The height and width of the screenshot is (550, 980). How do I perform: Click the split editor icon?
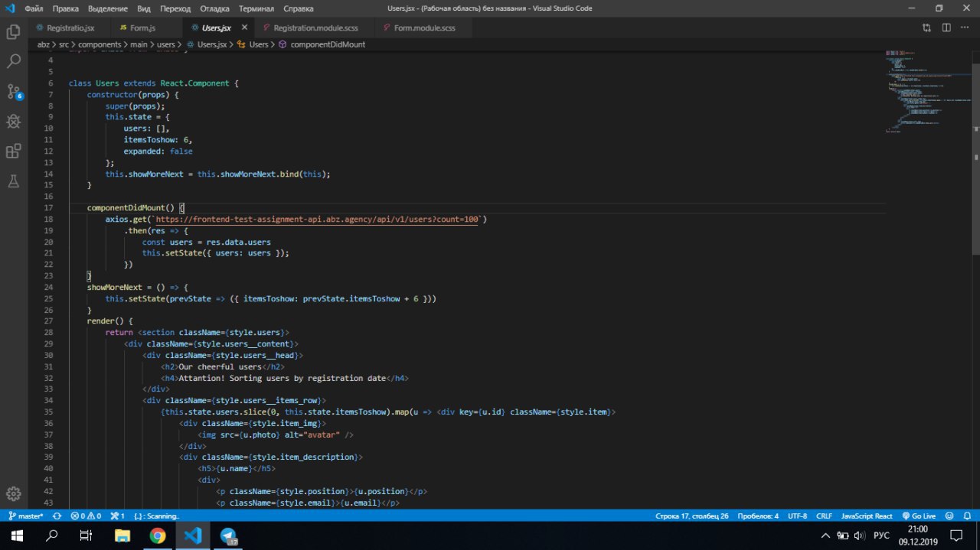[x=947, y=28]
